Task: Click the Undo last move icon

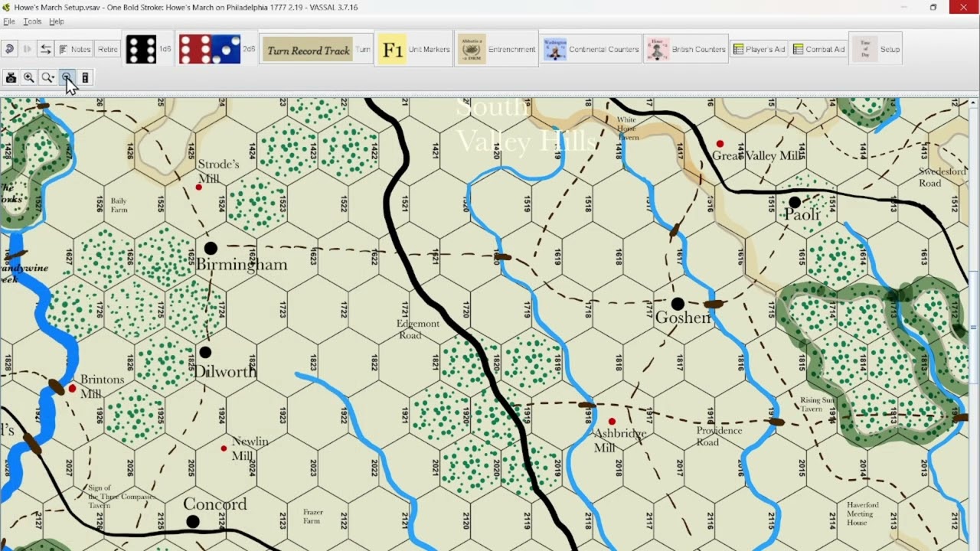Action: (x=9, y=49)
